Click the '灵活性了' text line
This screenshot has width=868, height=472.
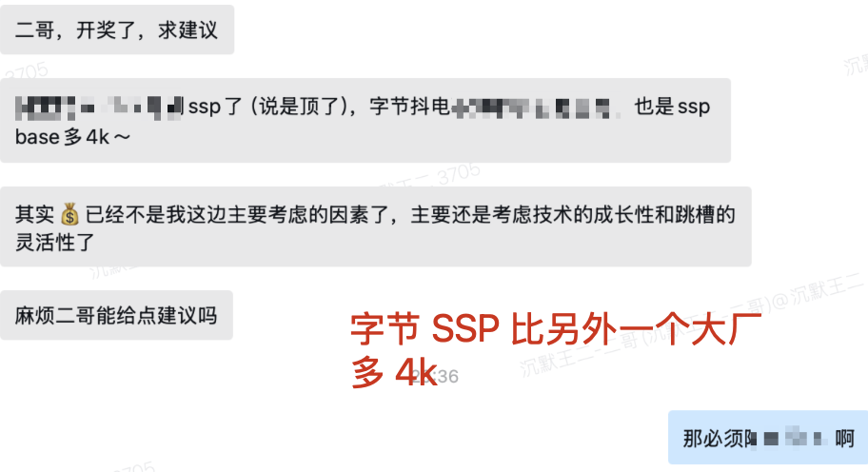55,243
